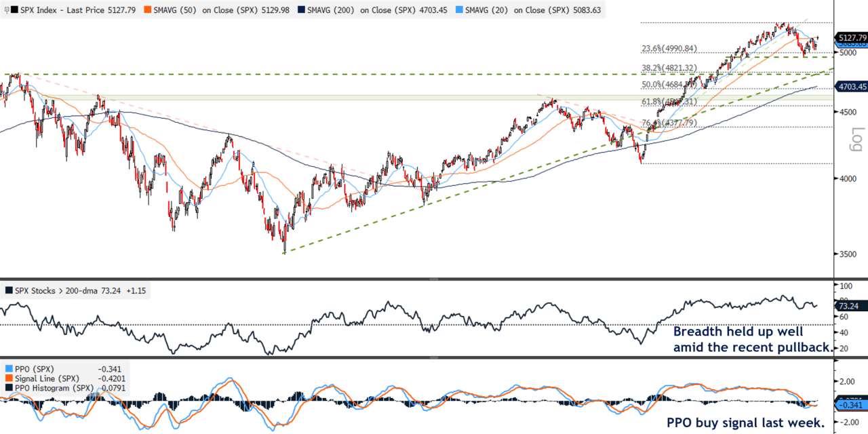Viewport: 868px width, 434px height.
Task: Click the PPO Histogram legend marker
Action: 10,388
